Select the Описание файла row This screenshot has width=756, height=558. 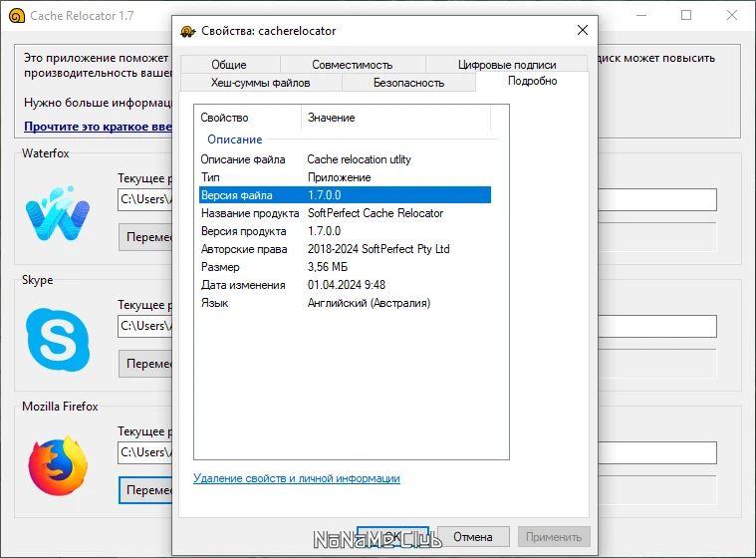coord(345,159)
